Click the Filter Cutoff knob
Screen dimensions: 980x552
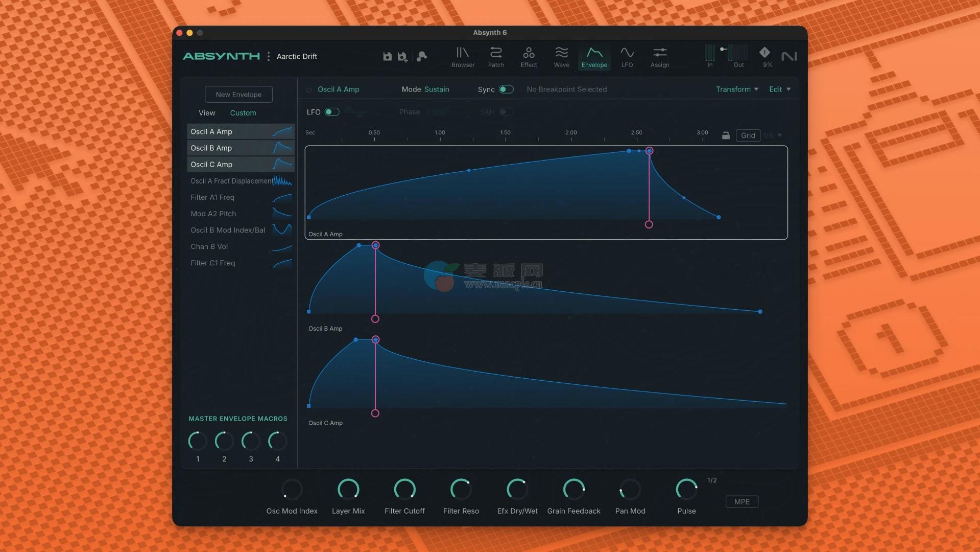point(404,490)
